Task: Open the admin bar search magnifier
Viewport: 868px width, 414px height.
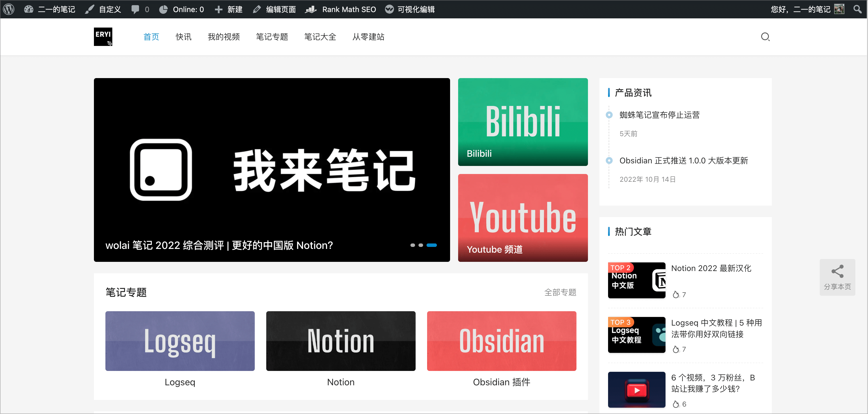Action: pos(858,9)
